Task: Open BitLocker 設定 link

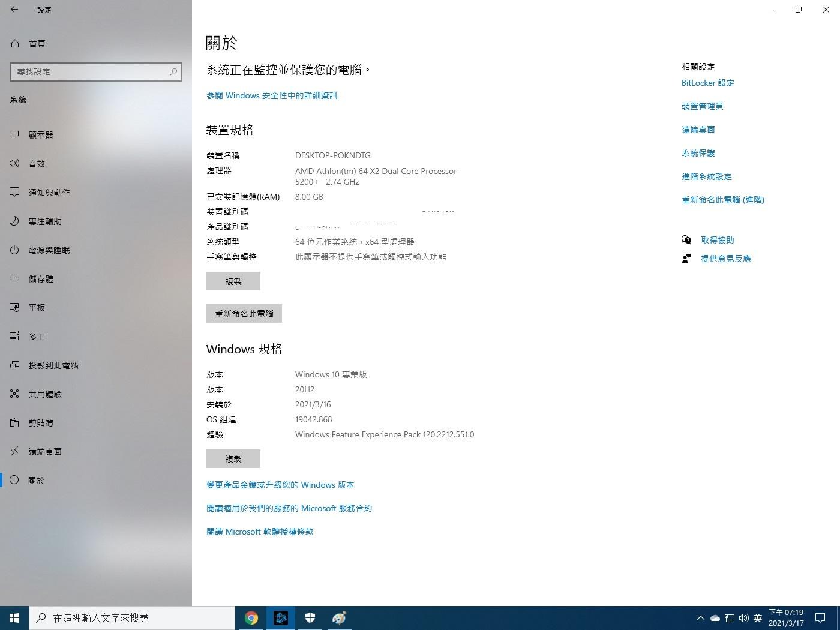Action: pos(707,83)
